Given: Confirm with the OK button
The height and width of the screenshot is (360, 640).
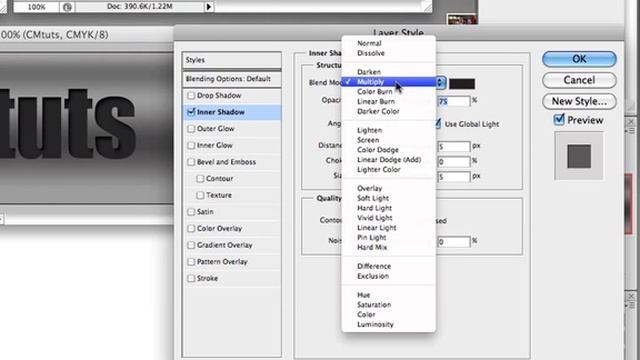Looking at the screenshot, I should (x=579, y=59).
